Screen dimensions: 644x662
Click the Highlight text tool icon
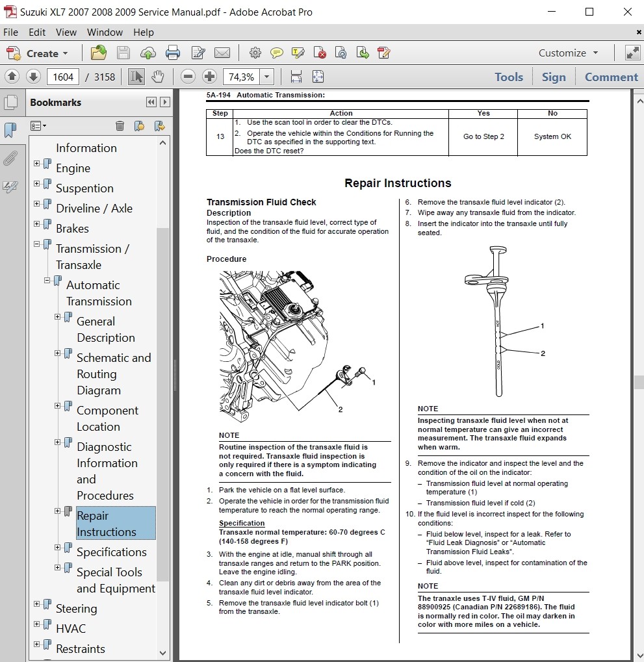pyautogui.click(x=298, y=53)
